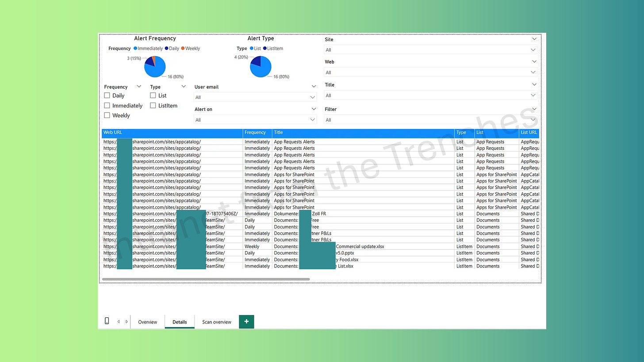This screenshot has width=644, height=362.
Task: Select the ListItem type checkbox
Action: click(152, 105)
